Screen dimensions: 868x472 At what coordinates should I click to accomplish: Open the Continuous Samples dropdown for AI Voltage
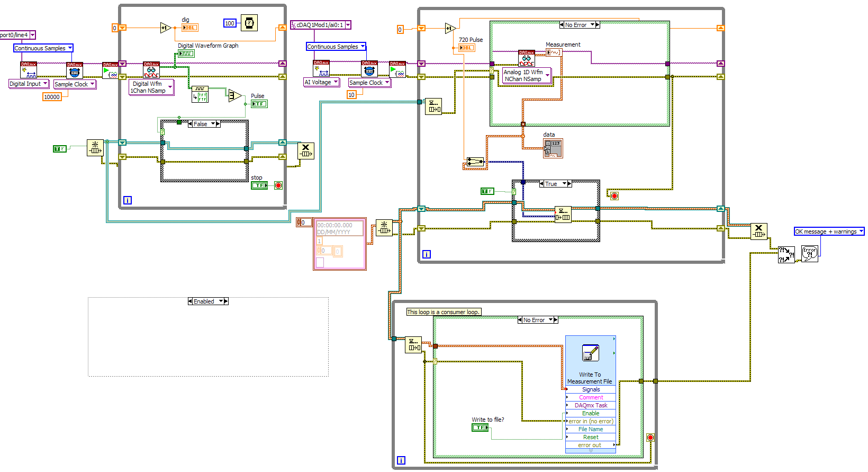coord(336,47)
